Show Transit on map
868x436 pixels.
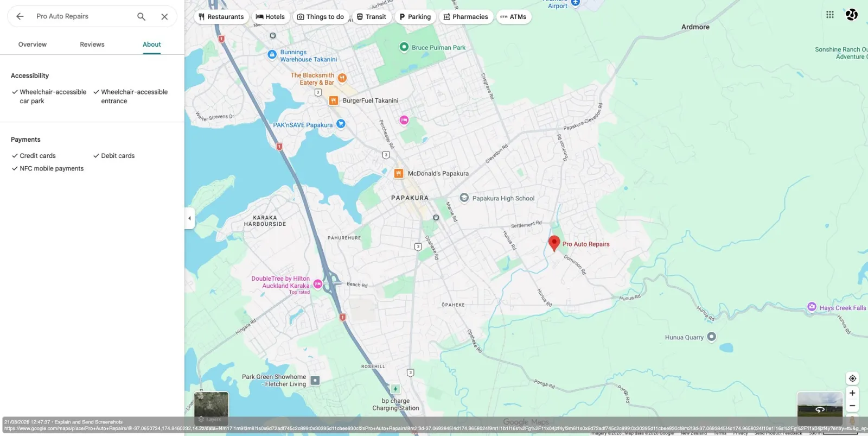(x=372, y=17)
